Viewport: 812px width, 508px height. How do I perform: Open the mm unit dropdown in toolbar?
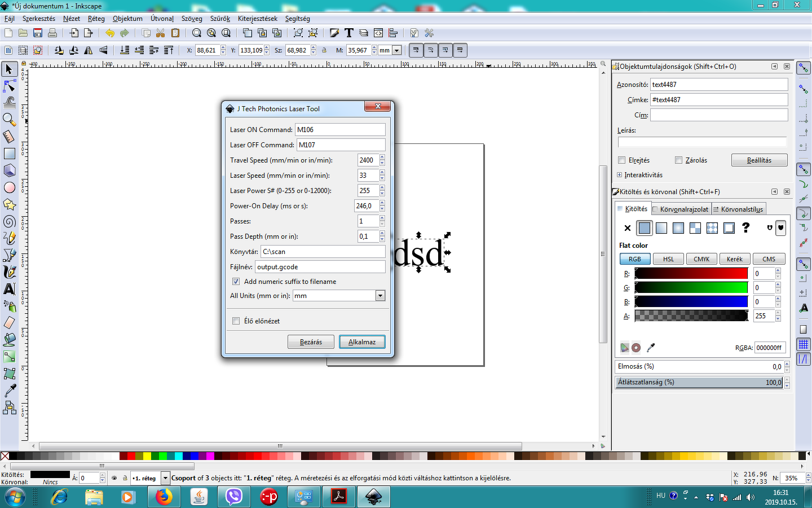pos(396,50)
